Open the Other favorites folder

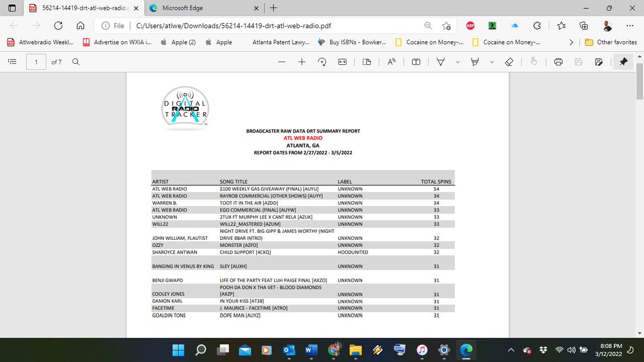click(x=611, y=42)
